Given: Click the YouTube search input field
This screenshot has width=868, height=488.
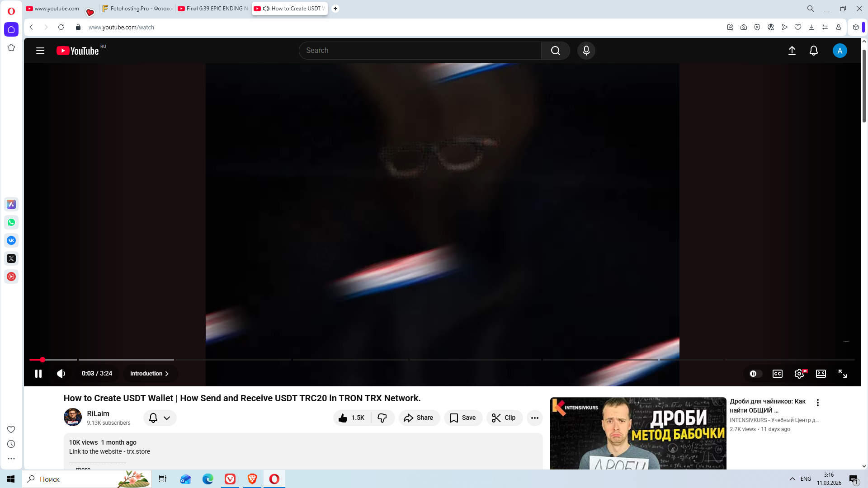Looking at the screenshot, I should point(420,51).
